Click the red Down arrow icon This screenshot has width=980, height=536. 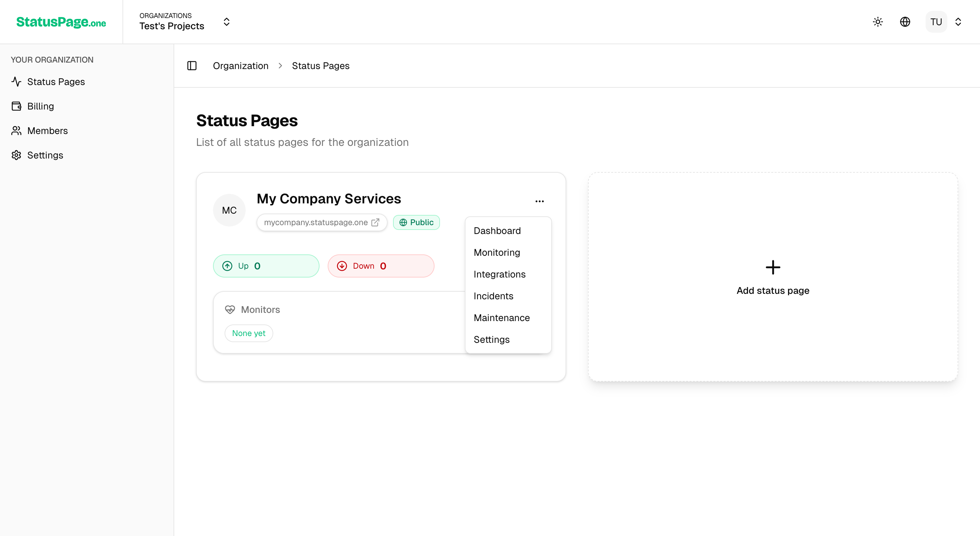[342, 266]
